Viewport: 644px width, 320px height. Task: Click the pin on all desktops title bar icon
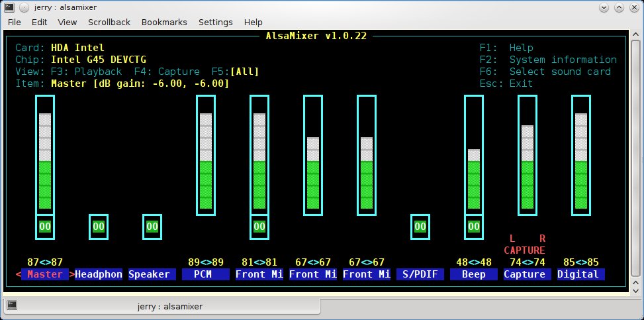(x=24, y=7)
